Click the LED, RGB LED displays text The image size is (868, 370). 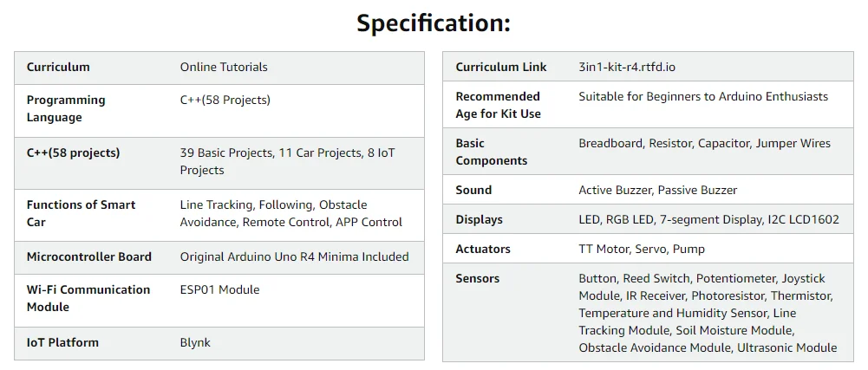(708, 219)
